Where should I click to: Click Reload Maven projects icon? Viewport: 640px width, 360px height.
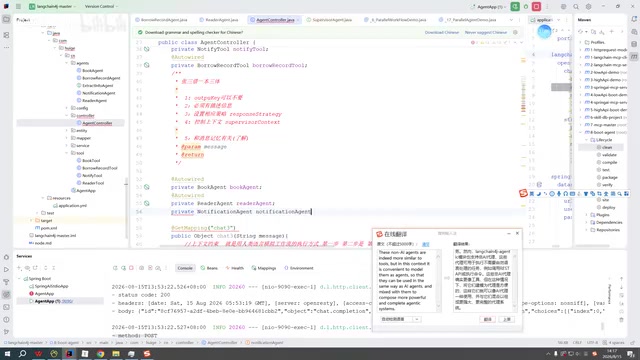click(x=580, y=32)
